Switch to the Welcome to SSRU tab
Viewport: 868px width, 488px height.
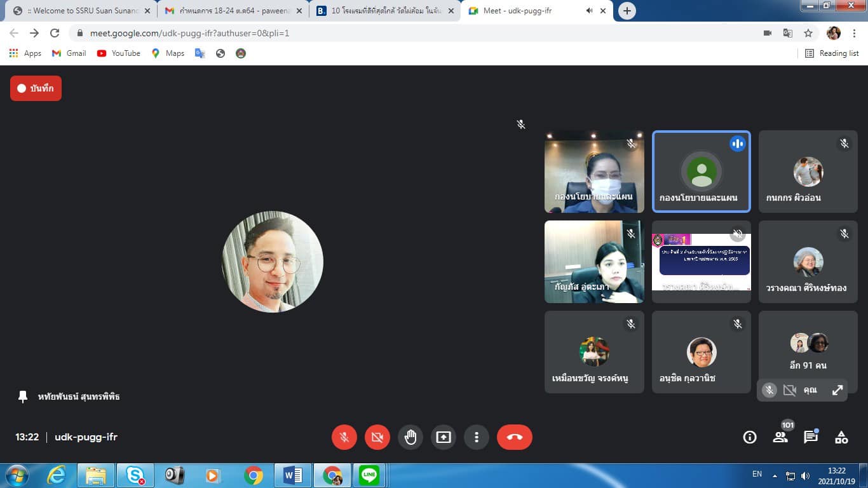(x=79, y=11)
